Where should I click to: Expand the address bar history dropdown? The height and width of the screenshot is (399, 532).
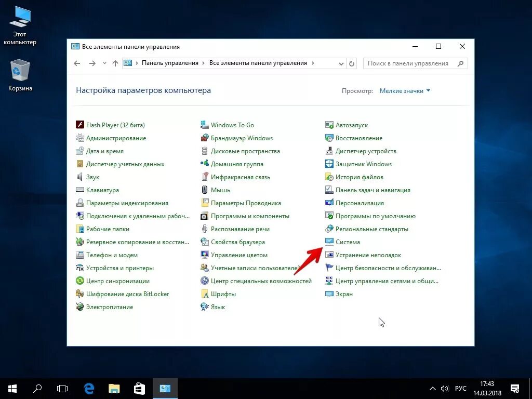(341, 63)
